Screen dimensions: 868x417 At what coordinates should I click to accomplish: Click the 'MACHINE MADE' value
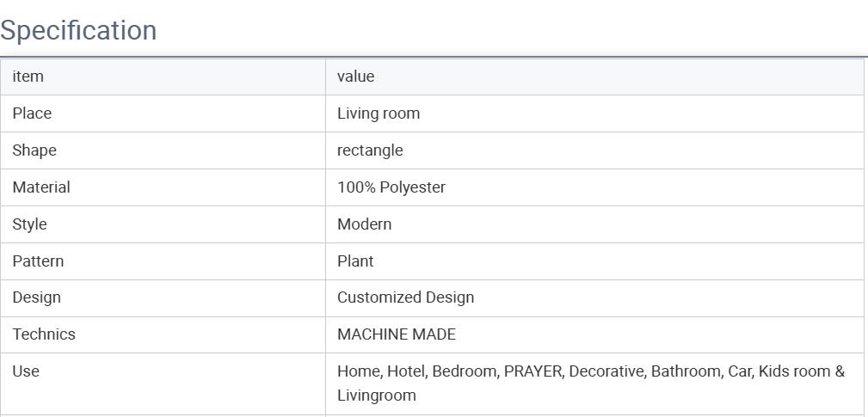(x=397, y=334)
